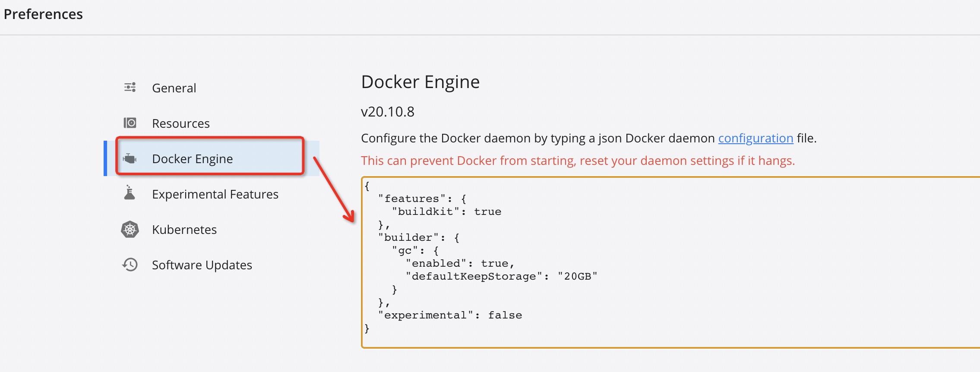Screen dimensions: 980x372
Task: Follow the configuration documentation link
Action: 756,138
